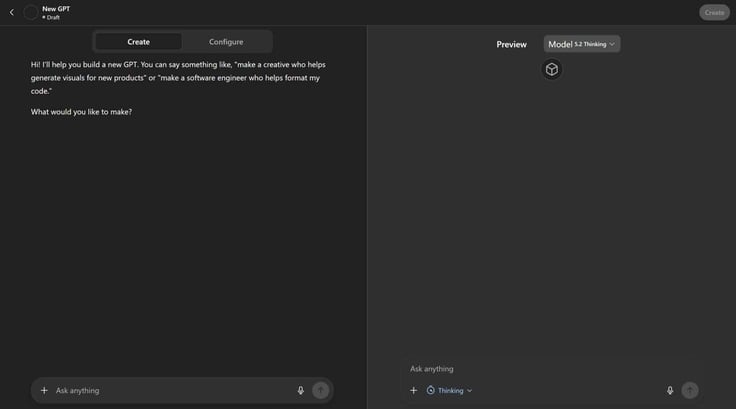Switch to the Configure tab
Viewport: 736px width, 409px height.
[x=226, y=42]
